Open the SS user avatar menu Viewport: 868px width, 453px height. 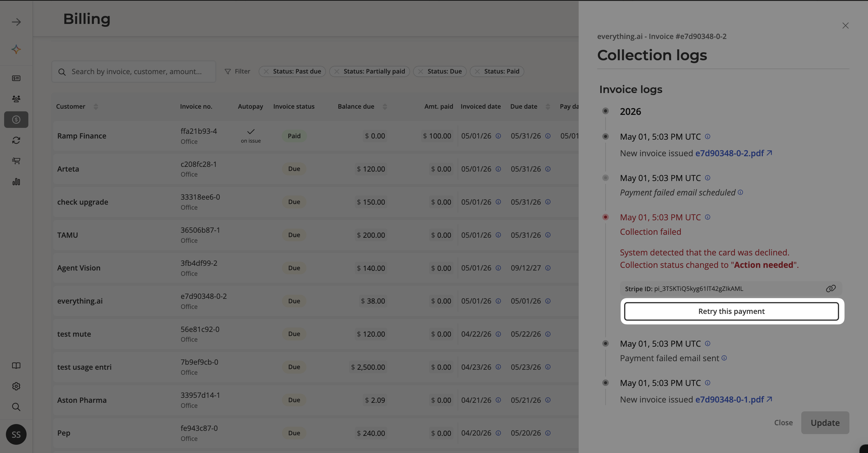tap(16, 434)
